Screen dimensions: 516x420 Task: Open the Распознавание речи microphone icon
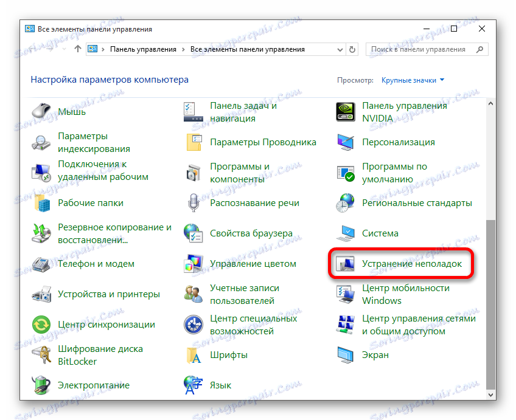[193, 203]
